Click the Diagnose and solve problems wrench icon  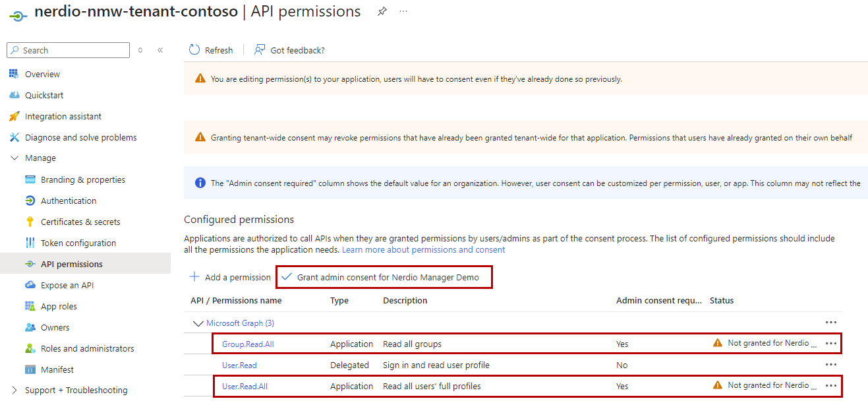pyautogui.click(x=14, y=137)
